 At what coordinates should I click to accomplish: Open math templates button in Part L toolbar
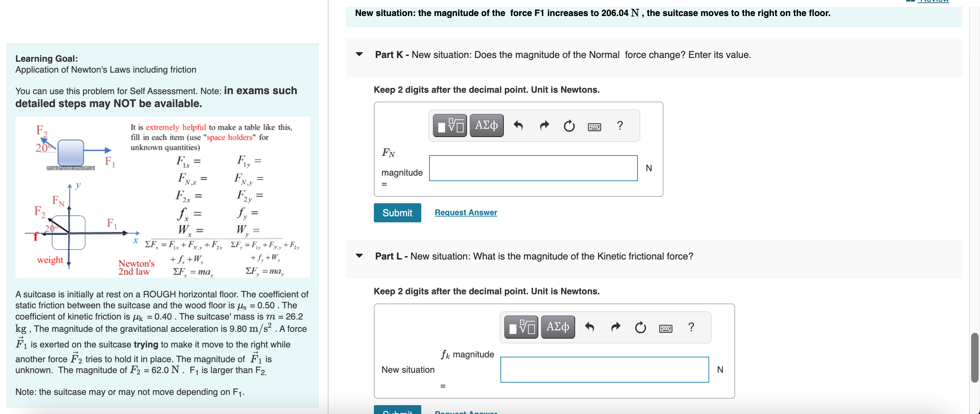point(521,327)
